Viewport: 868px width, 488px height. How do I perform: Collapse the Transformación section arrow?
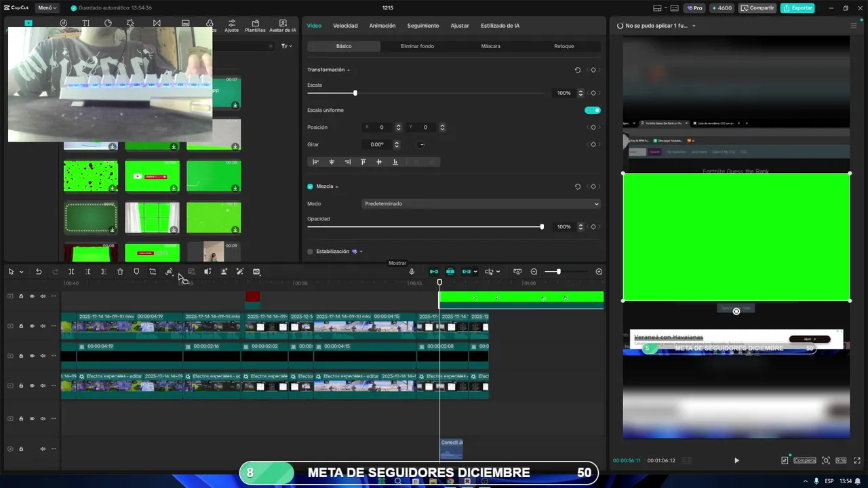tap(349, 70)
